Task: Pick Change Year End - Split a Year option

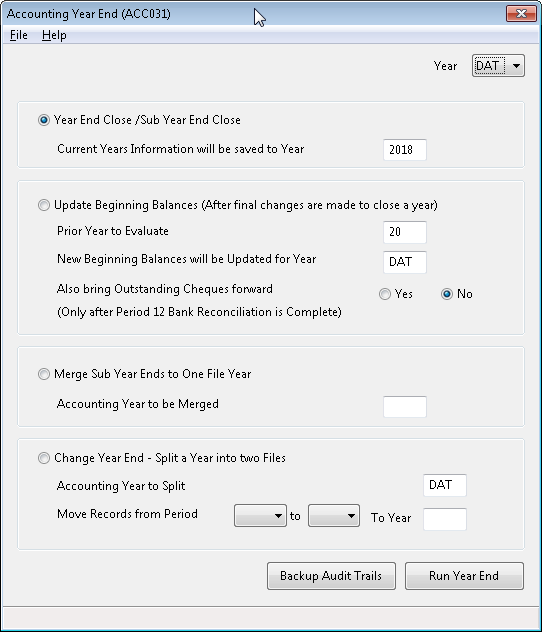Action: (44, 458)
